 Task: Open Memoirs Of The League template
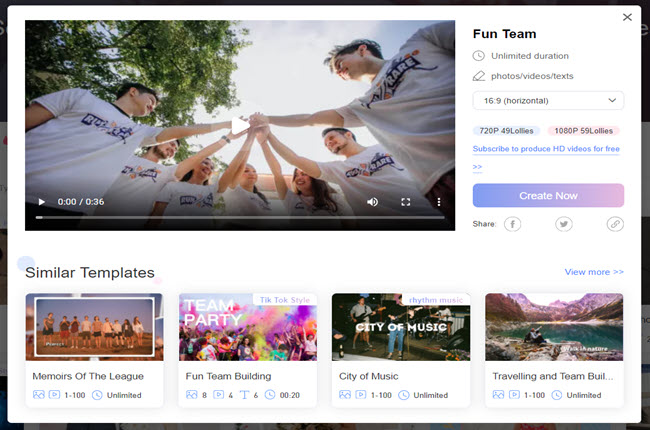(94, 327)
